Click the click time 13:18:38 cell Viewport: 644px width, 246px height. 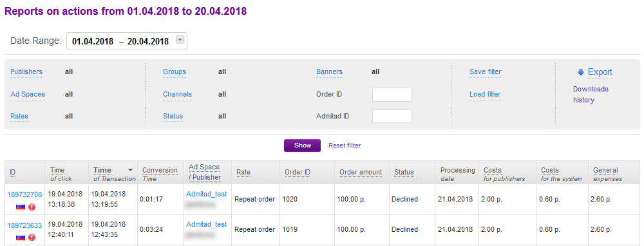(61, 205)
